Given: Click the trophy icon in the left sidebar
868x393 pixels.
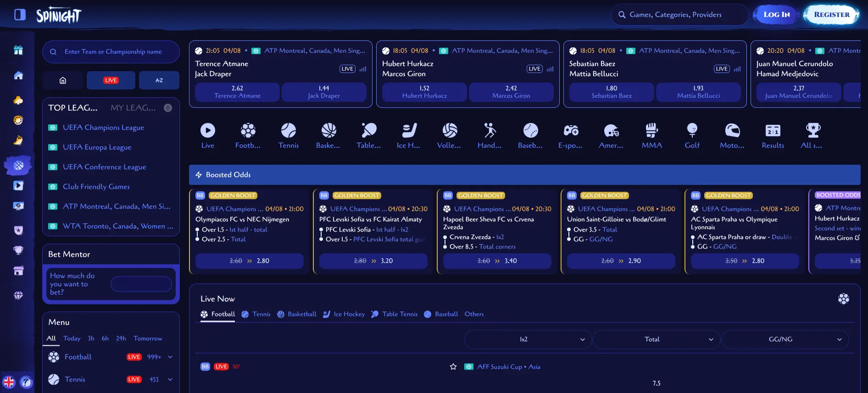Looking at the screenshot, I should tap(18, 250).
